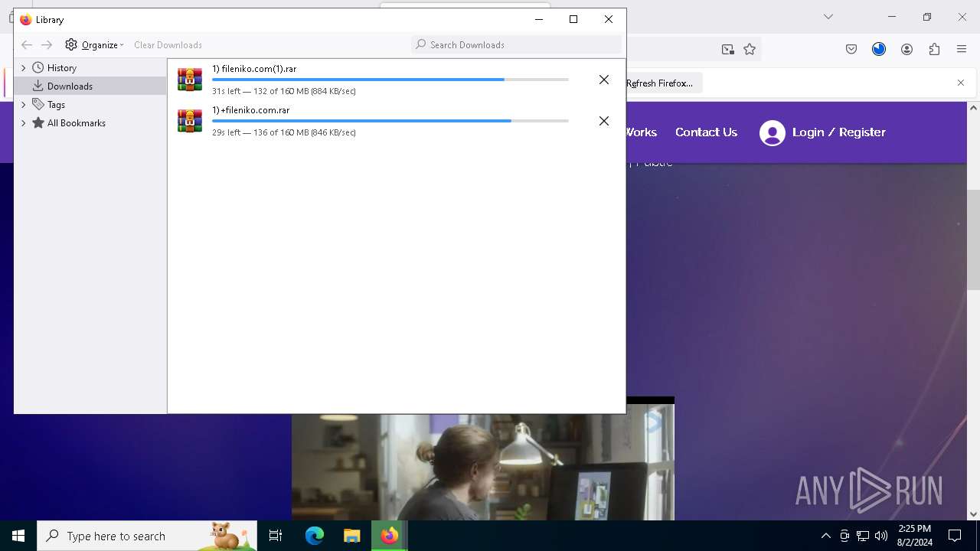Open the Action Center notifications icon

[x=955, y=536]
